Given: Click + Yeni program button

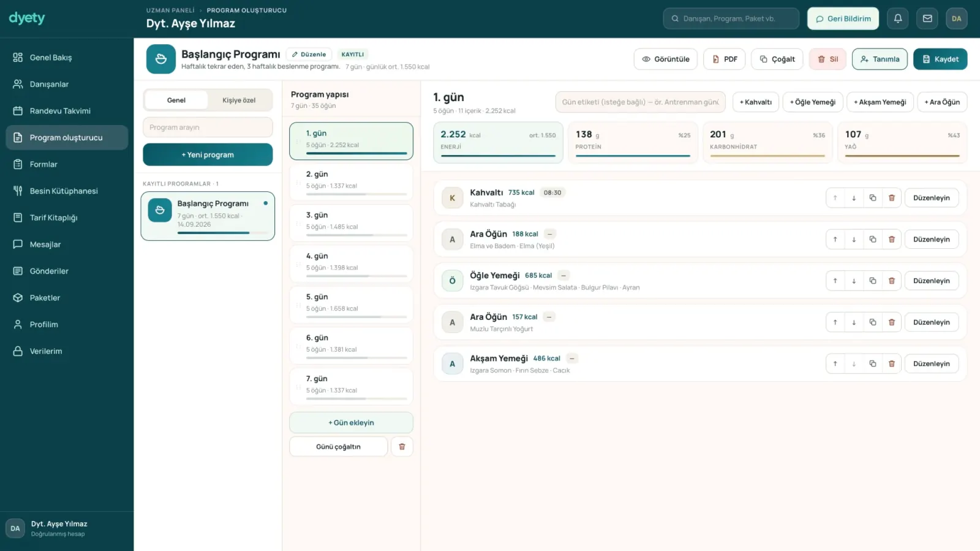Looking at the screenshot, I should pyautogui.click(x=208, y=155).
